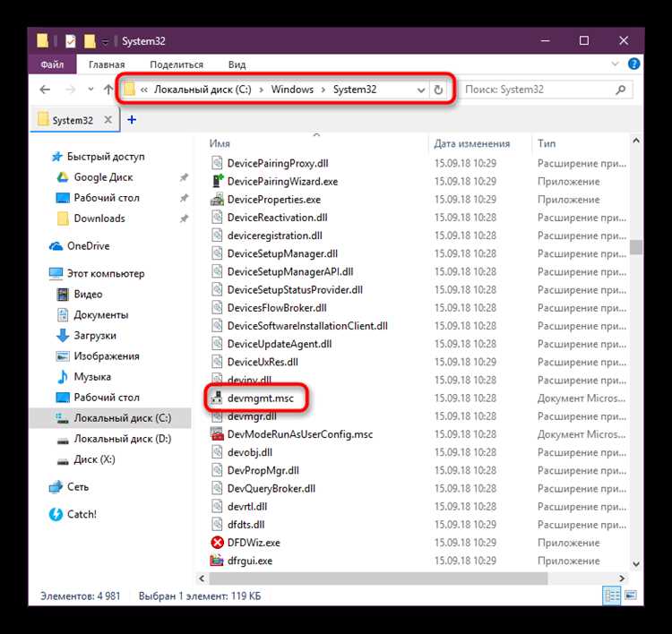The width and height of the screenshot is (672, 634).
Task: Select the devmgmt.msc file icon
Action: pos(217,398)
